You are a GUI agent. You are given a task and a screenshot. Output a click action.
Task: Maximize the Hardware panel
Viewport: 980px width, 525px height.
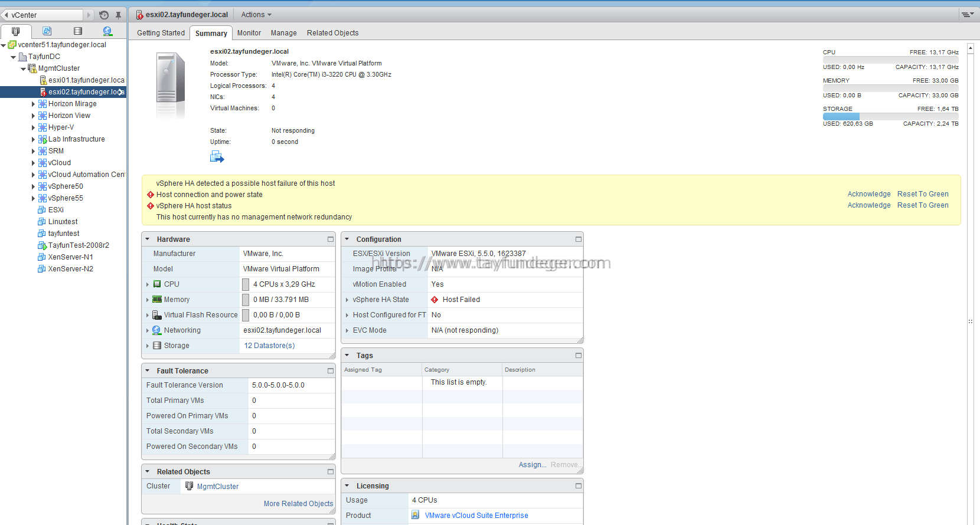(331, 239)
